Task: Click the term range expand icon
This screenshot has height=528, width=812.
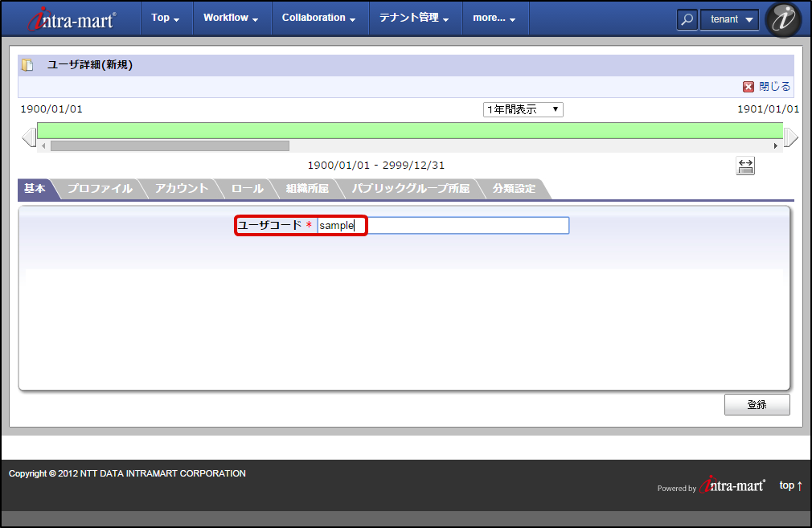Action: (x=745, y=166)
